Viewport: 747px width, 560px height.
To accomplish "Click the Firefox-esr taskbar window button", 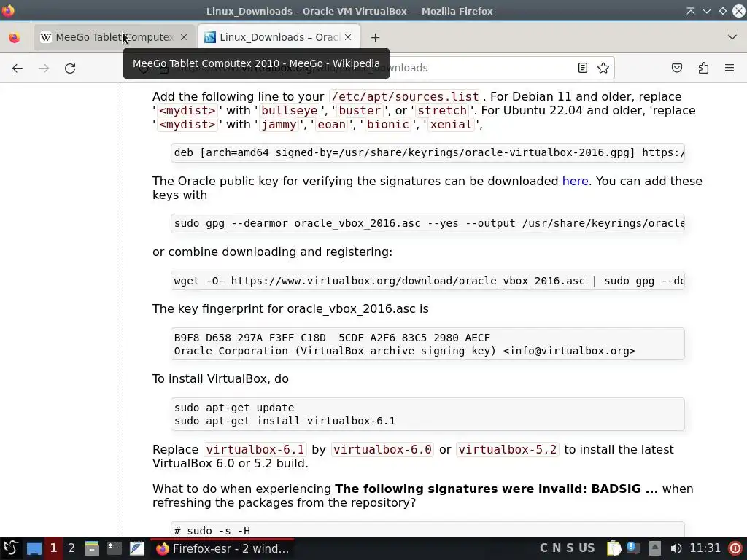I will (x=222, y=548).
